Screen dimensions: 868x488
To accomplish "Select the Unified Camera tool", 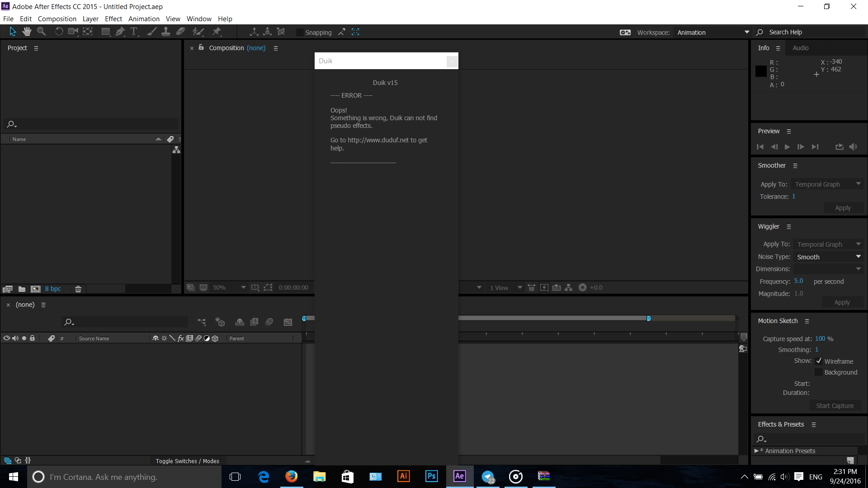I will click(x=73, y=32).
